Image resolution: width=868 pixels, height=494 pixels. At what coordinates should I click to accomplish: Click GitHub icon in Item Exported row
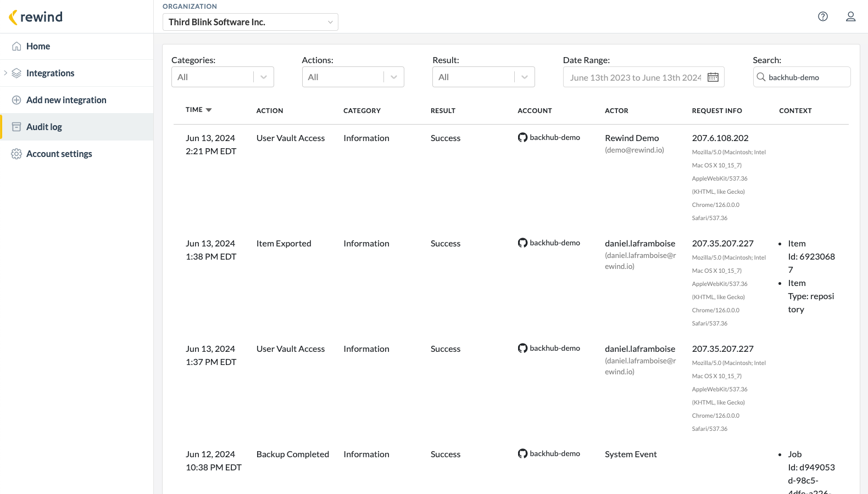(522, 243)
